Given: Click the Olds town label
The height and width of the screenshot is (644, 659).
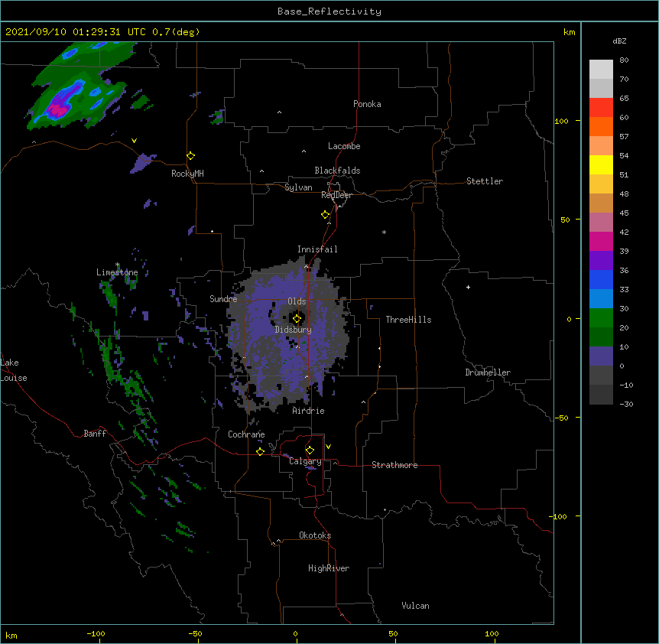Looking at the screenshot, I should tap(297, 301).
